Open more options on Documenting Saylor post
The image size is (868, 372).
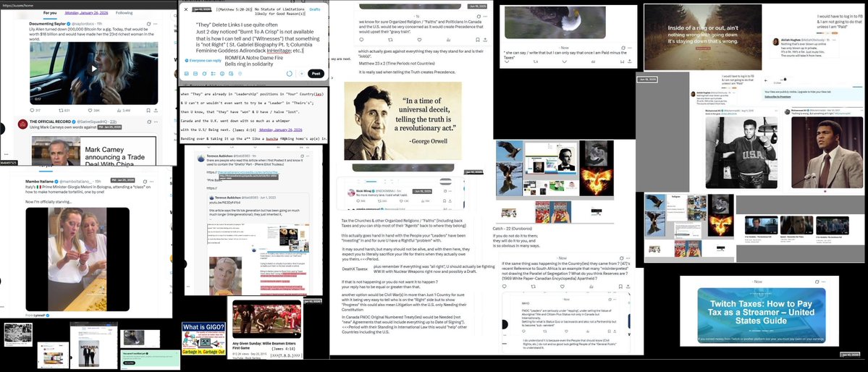click(155, 24)
